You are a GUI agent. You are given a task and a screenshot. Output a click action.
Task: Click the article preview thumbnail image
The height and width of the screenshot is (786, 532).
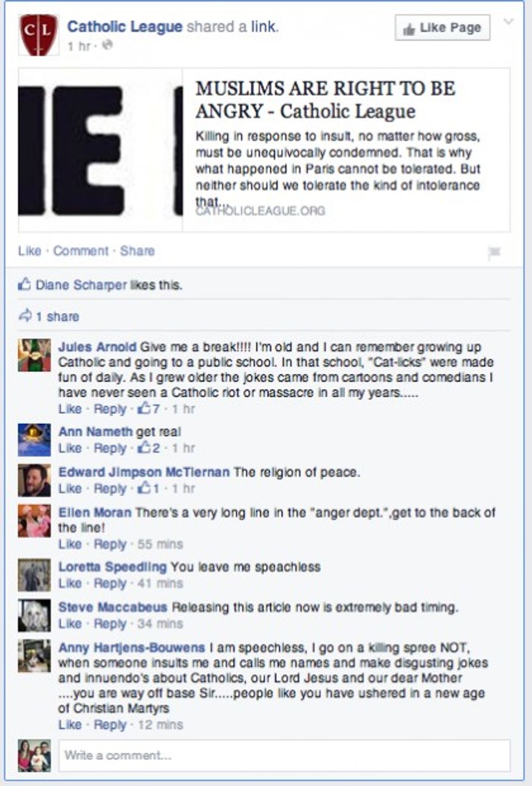click(100, 150)
